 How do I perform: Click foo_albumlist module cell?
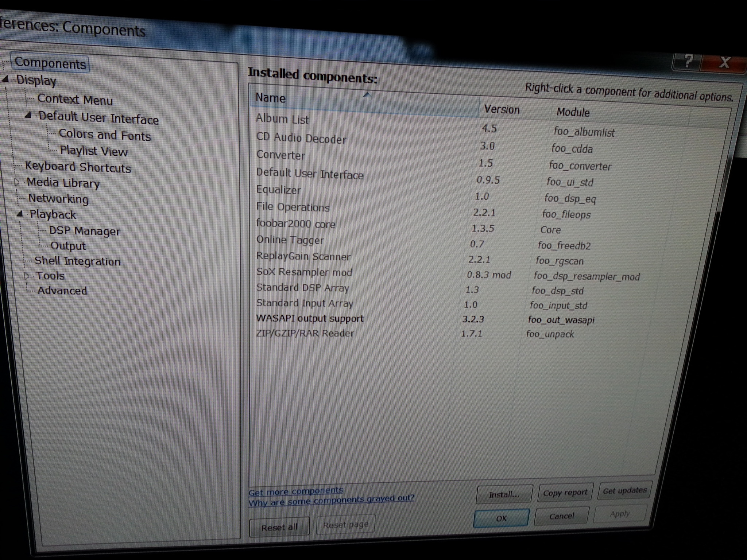point(584,132)
